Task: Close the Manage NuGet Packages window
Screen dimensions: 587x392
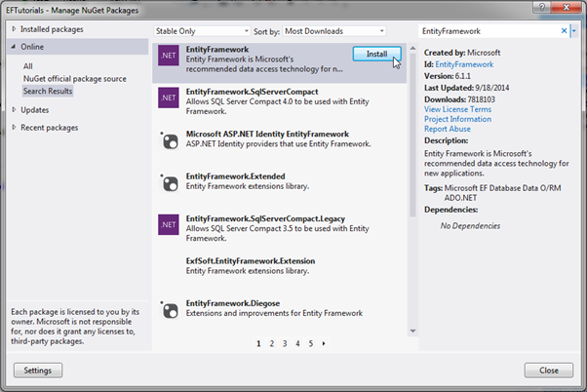Action: coord(567,7)
